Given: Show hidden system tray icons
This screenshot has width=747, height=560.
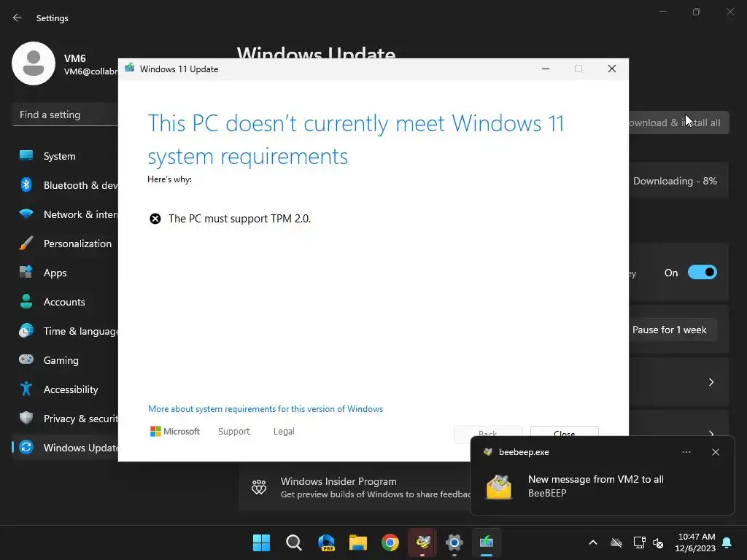Looking at the screenshot, I should click(593, 542).
